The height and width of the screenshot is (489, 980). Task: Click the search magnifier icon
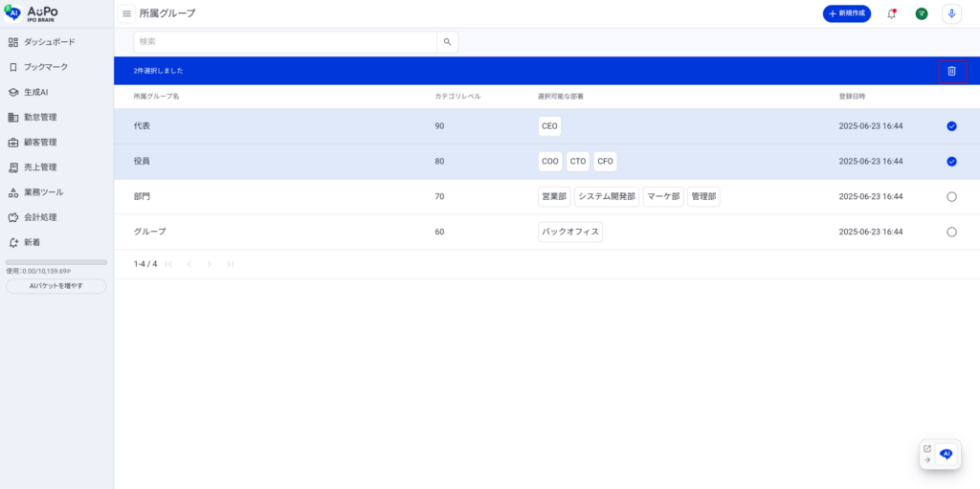point(447,42)
